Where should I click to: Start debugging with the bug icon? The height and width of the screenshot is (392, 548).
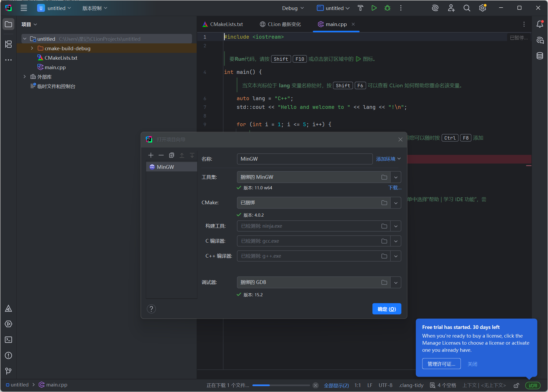(387, 8)
